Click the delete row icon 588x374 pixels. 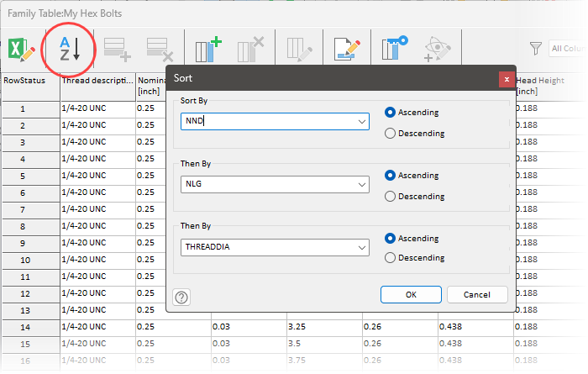click(160, 49)
